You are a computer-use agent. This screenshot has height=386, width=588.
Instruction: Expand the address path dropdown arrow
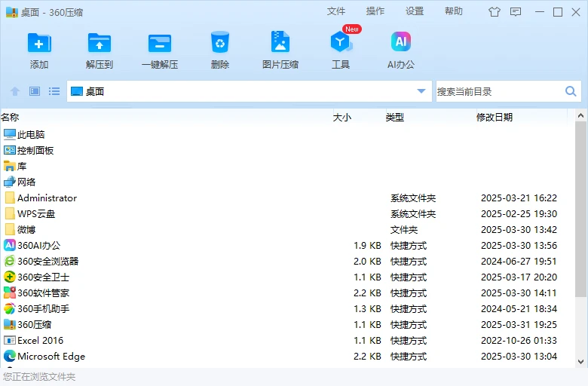click(x=421, y=91)
